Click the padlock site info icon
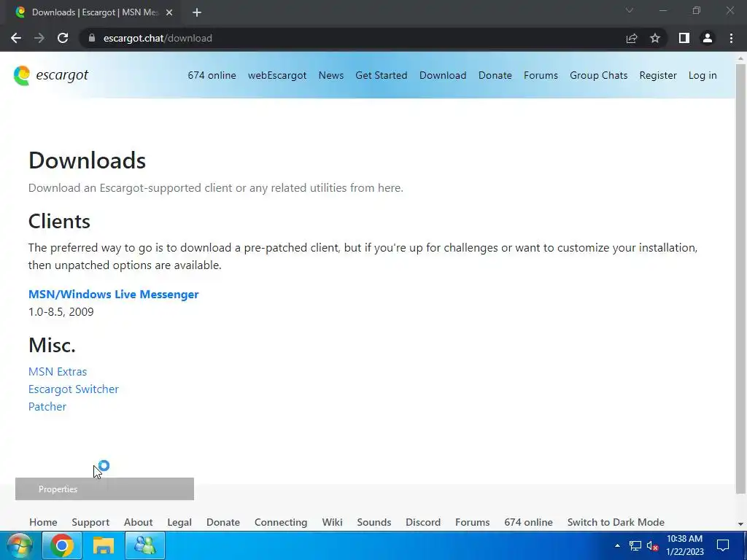This screenshot has height=560, width=747. (x=92, y=38)
